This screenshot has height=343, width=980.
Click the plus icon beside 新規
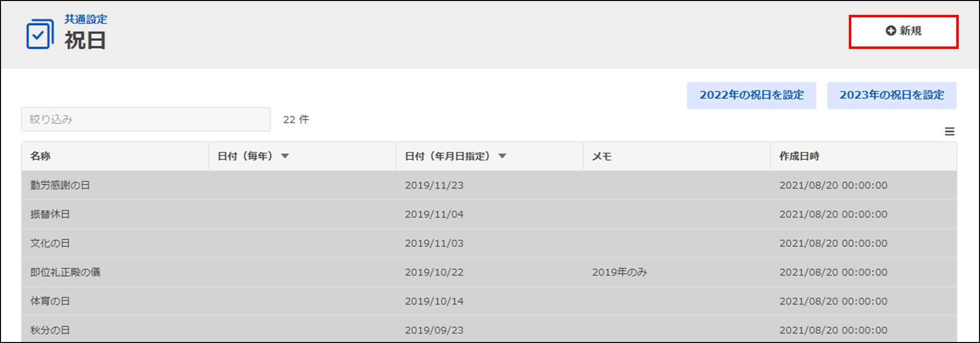(890, 31)
